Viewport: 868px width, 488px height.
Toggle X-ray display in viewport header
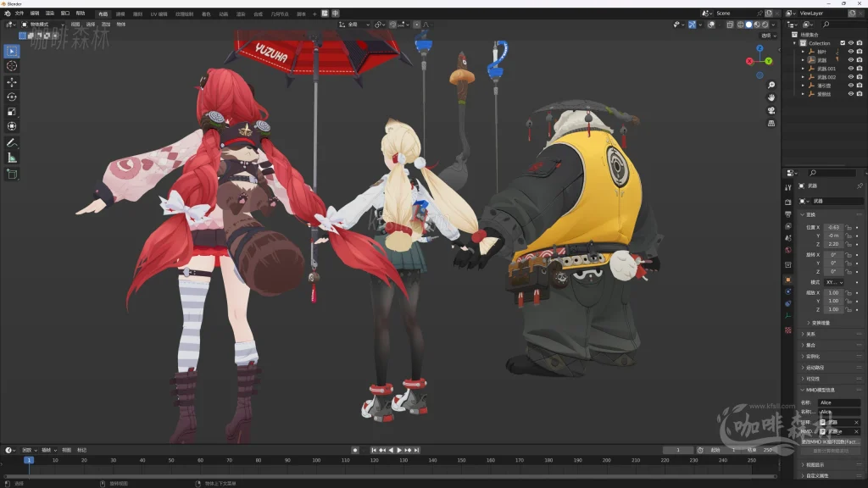[730, 25]
